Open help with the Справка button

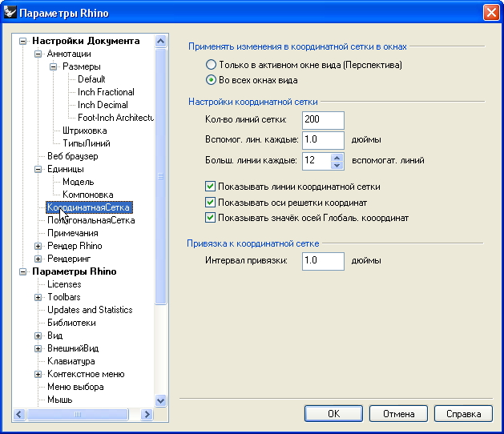point(463,414)
